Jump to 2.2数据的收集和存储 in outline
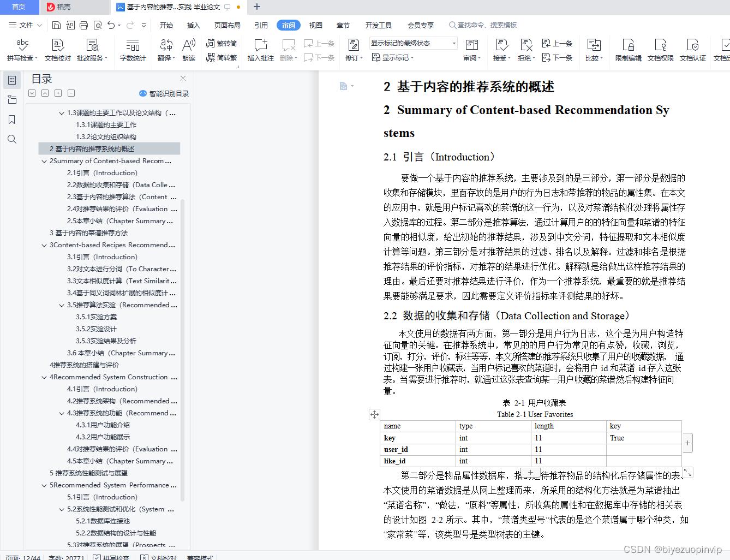Screen dimensions: 730x560 click(121, 185)
